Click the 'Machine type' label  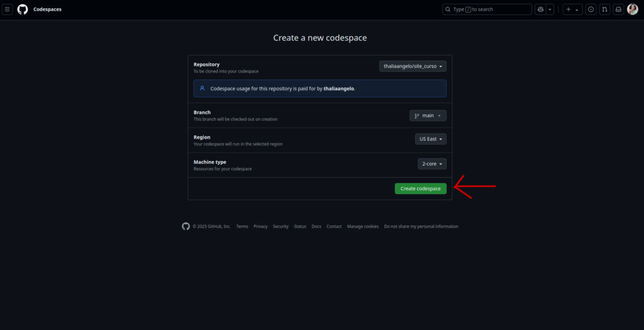point(210,162)
